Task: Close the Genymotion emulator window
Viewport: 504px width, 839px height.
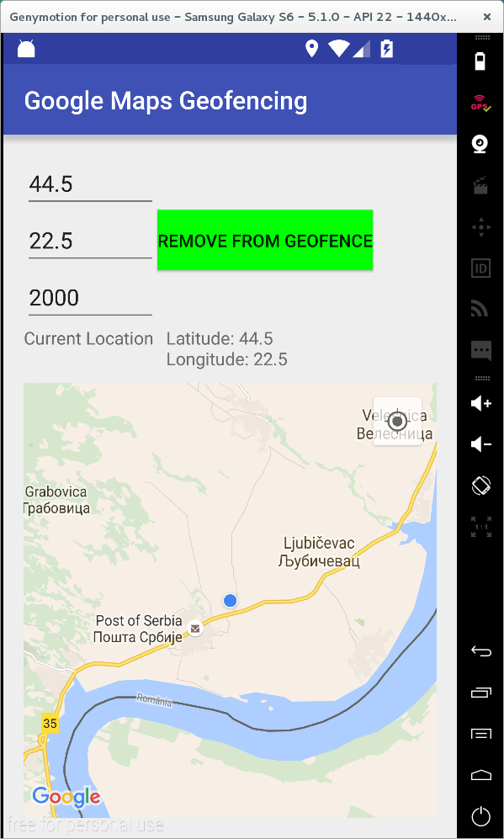Action: [x=487, y=17]
